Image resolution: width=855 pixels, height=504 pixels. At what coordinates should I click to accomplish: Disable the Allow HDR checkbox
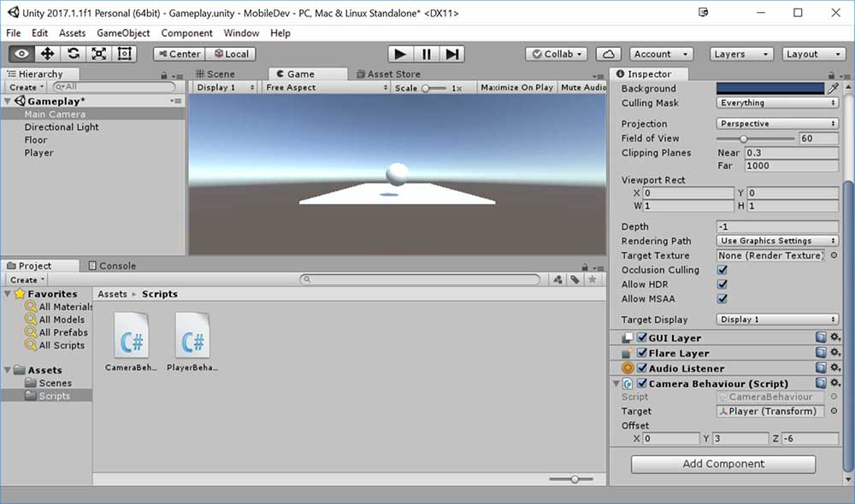722,284
